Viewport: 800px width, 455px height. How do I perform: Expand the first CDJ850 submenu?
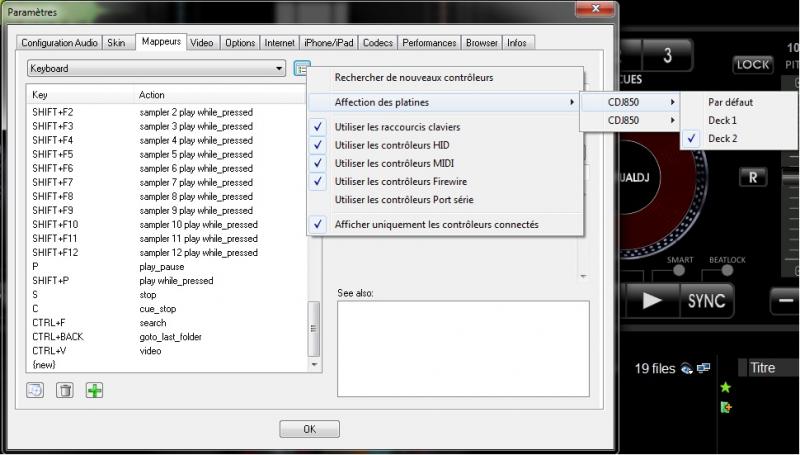tap(630, 102)
